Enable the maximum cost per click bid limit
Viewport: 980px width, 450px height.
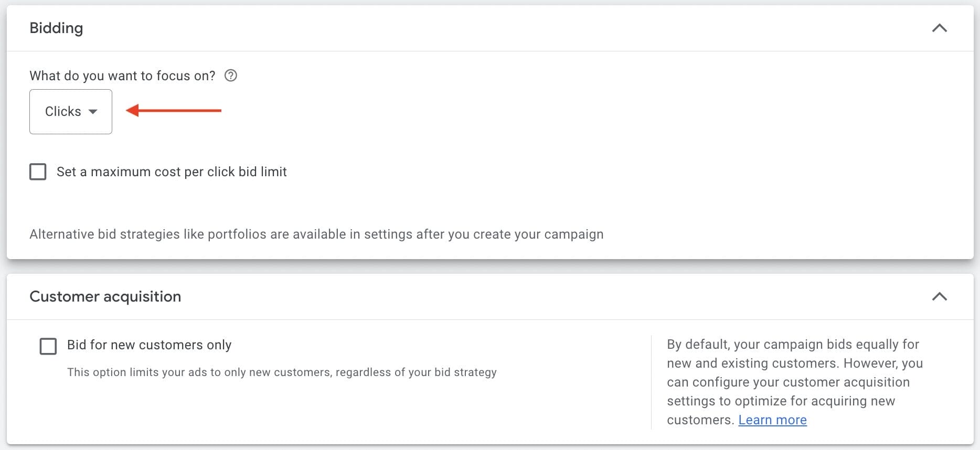click(x=38, y=172)
